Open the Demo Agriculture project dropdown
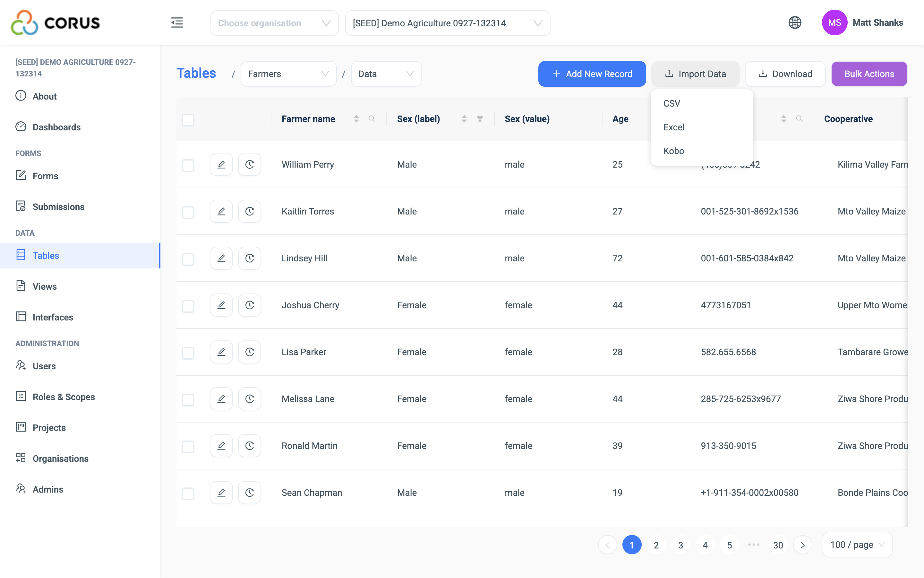Viewport: 924px width, 578px height. [x=448, y=23]
